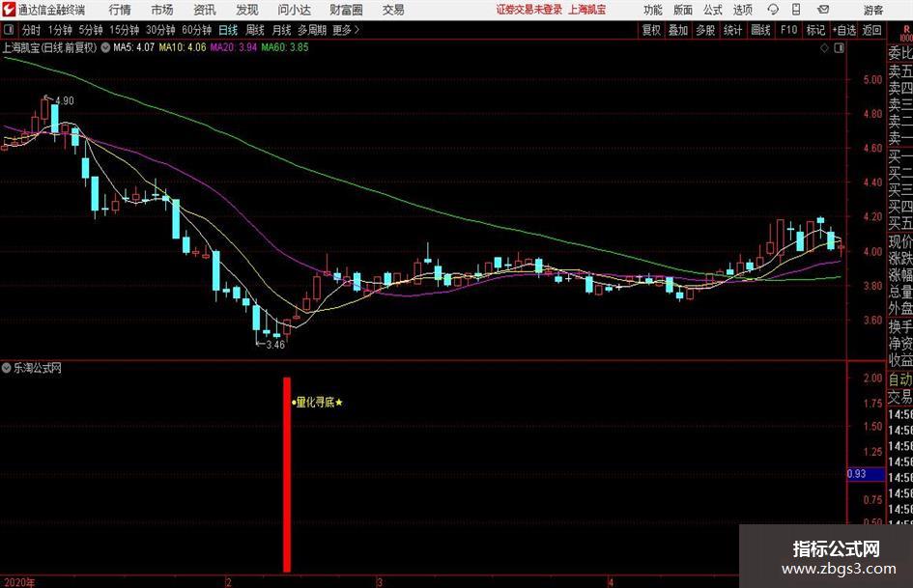The height and width of the screenshot is (588, 913).
Task: Click the MA60: 3.85 indicator label
Action: (x=285, y=47)
